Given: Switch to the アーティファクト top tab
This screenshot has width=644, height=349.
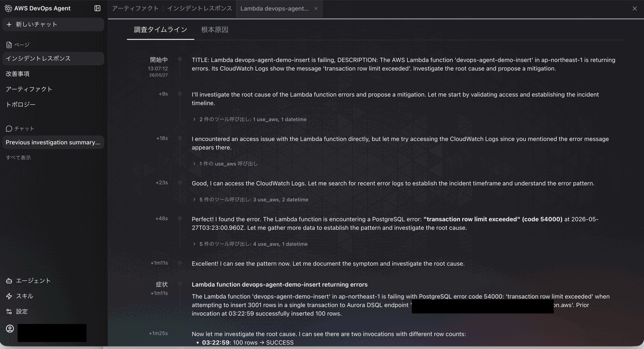Looking at the screenshot, I should [x=135, y=8].
